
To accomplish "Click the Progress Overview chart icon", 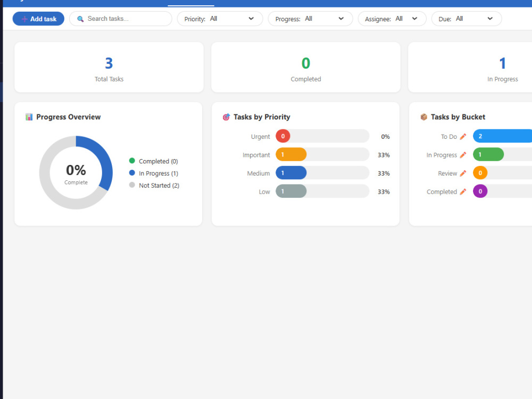I will (x=29, y=117).
